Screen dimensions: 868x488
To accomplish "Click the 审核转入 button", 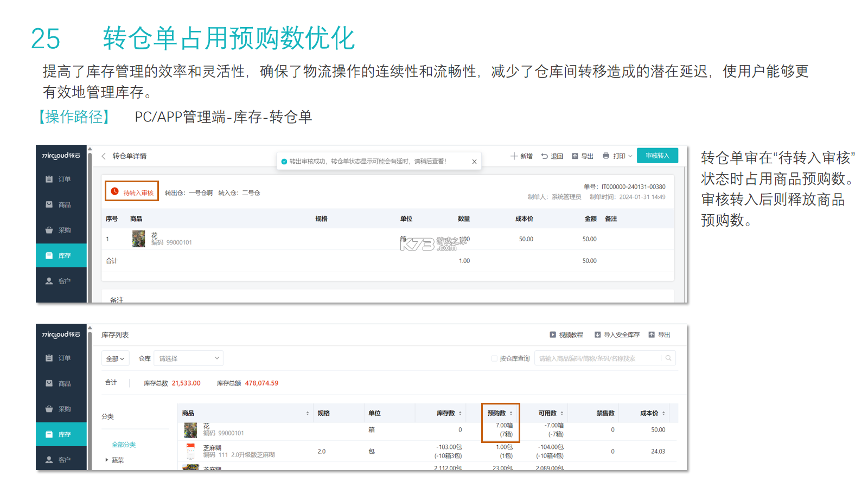I will pyautogui.click(x=658, y=156).
